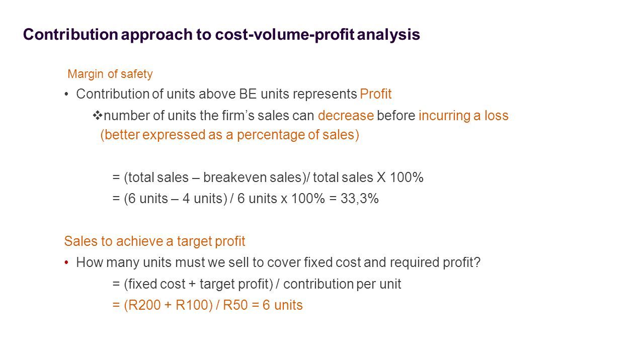Click the total sales minus breakeven formula line
This screenshot has width=644, height=362.
268,177
